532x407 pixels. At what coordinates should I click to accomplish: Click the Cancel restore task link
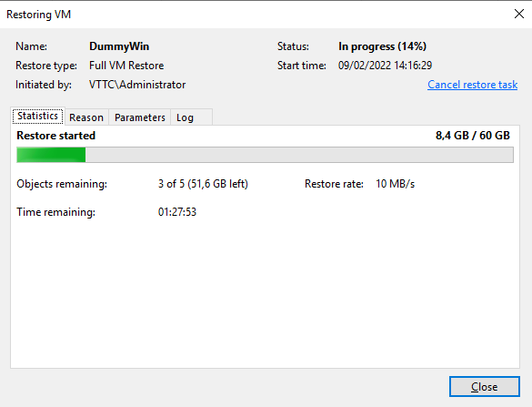click(472, 85)
